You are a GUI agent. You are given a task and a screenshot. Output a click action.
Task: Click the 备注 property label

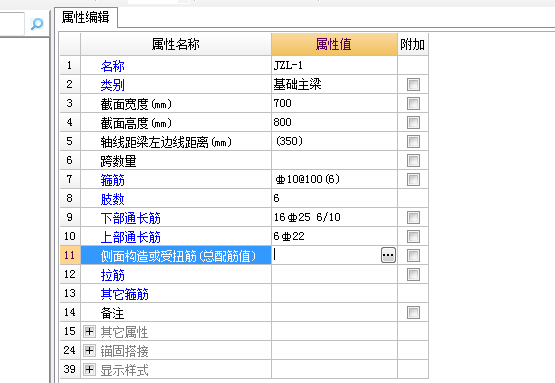(x=113, y=313)
